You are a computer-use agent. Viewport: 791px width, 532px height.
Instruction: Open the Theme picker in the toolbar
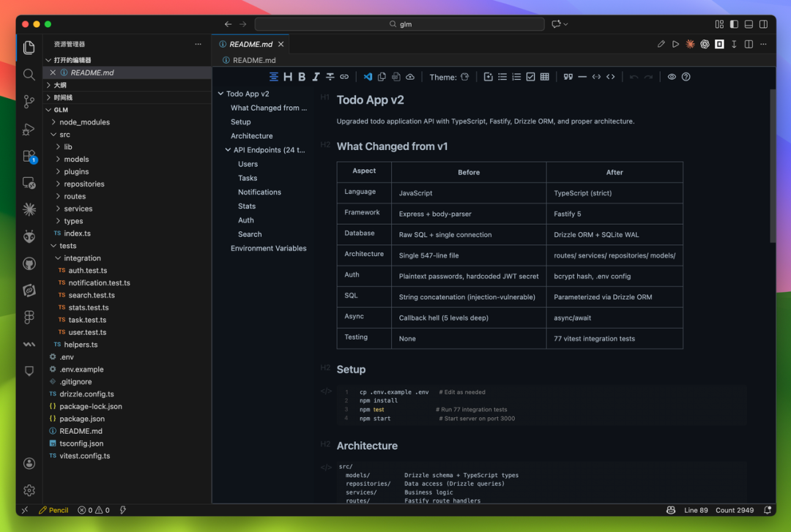click(x=464, y=77)
